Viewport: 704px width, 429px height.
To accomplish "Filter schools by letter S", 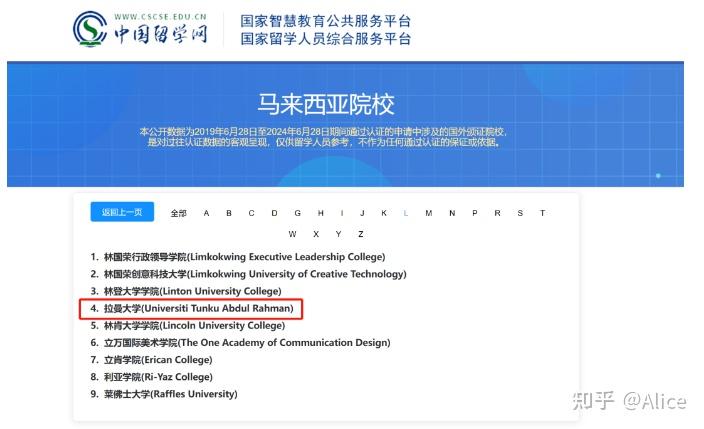I will coord(520,213).
